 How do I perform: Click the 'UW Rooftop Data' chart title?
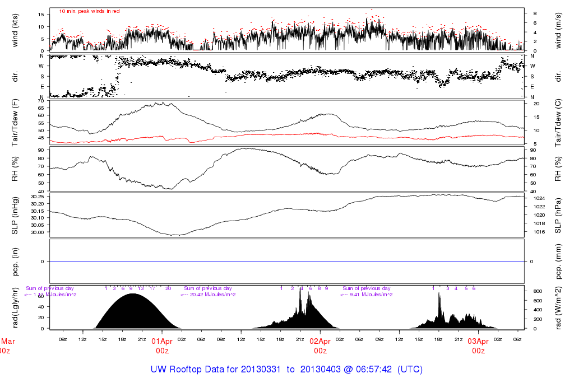click(286, 370)
